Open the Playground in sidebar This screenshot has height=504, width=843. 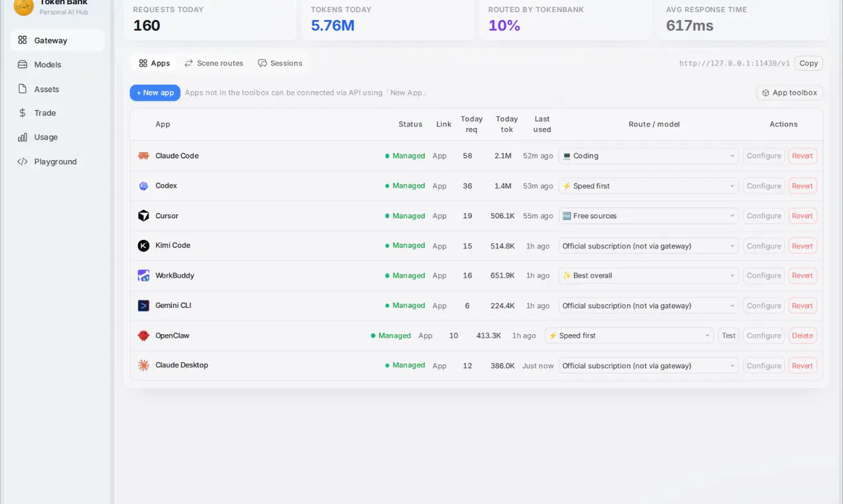pos(58,161)
